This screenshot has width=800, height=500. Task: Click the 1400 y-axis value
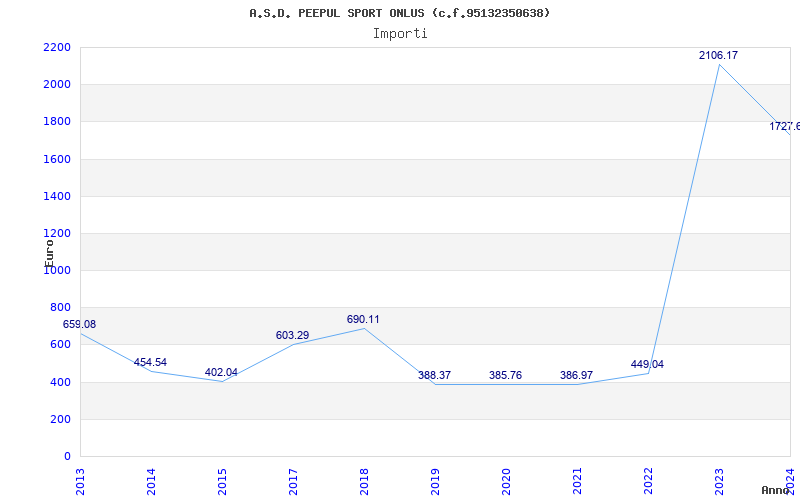click(x=57, y=196)
